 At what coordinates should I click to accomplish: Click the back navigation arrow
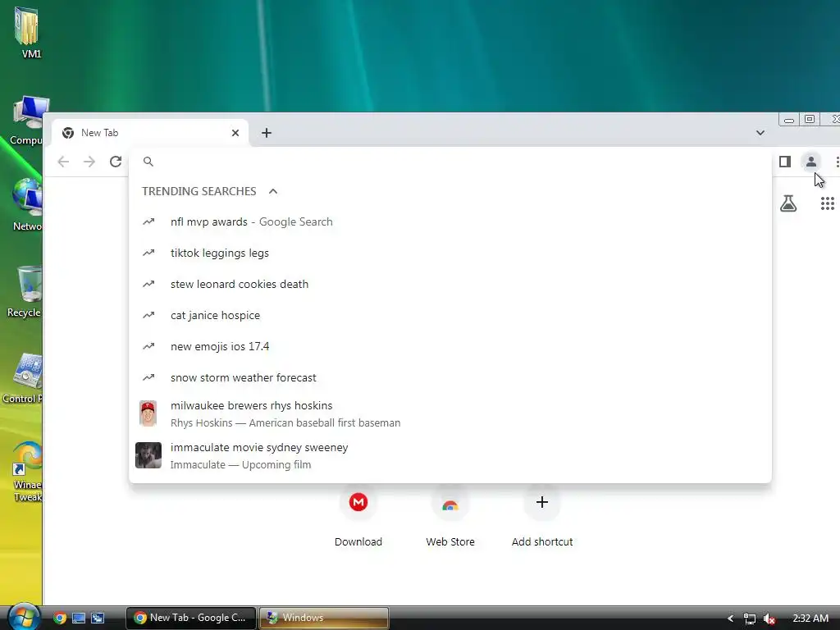(x=63, y=162)
